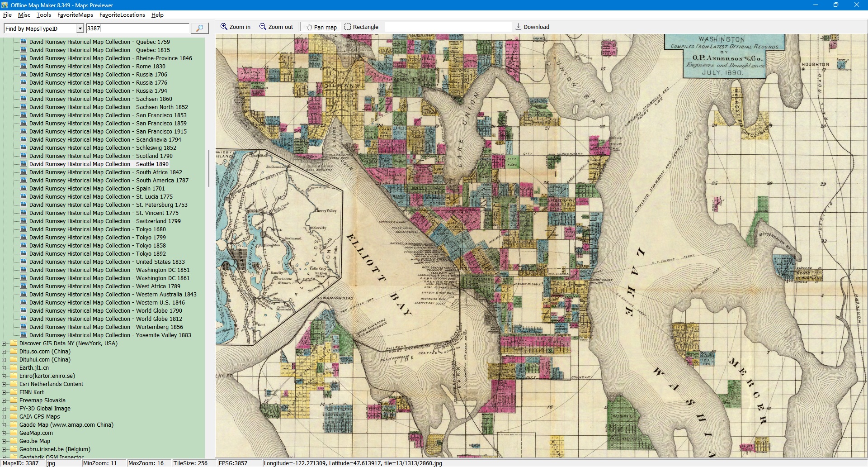
Task: Expand the GAIA GPS Maps folder
Action: point(4,417)
